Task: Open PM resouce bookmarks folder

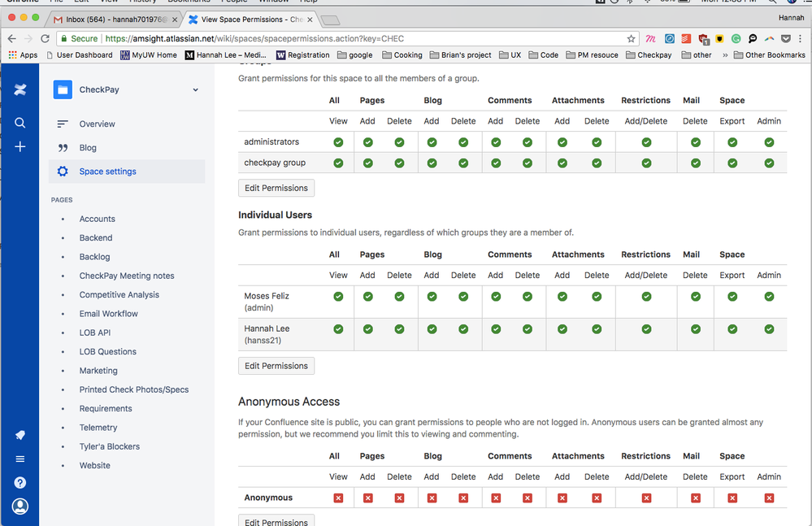Action: coord(593,55)
